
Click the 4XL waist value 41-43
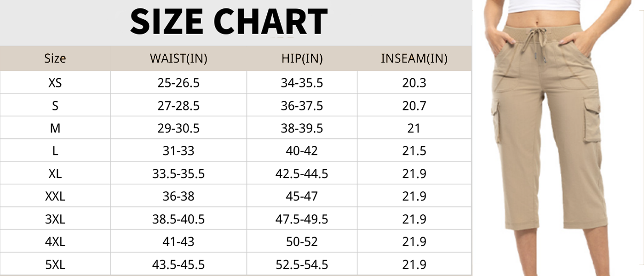(178, 241)
